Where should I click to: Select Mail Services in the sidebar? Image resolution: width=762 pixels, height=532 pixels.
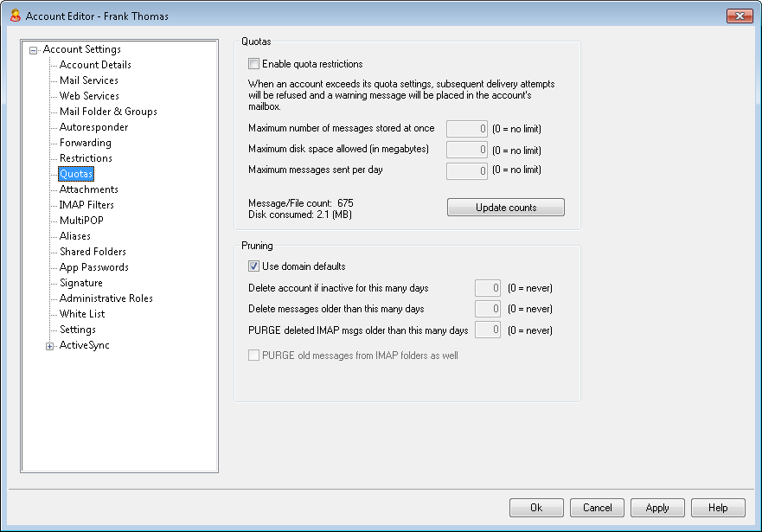tap(89, 80)
